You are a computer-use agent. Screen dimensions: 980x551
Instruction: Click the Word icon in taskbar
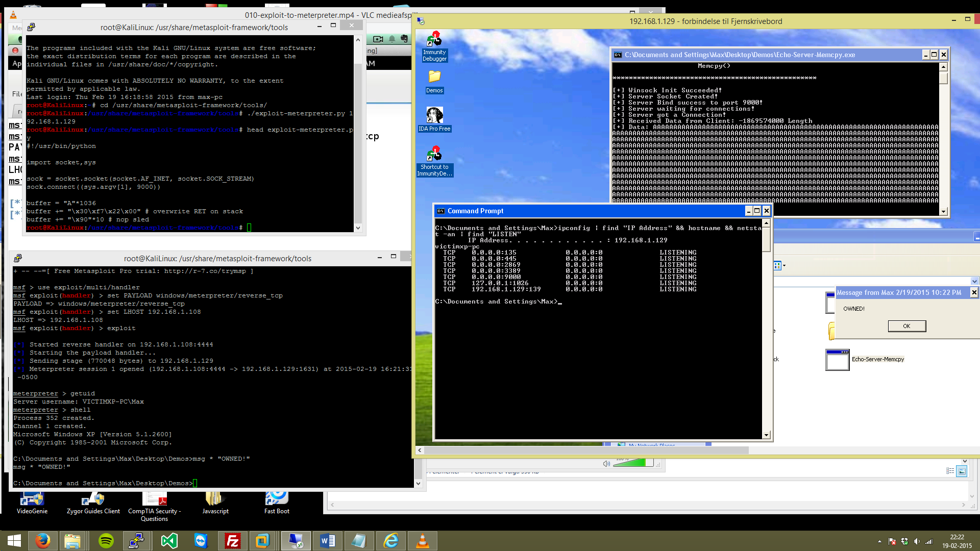point(328,541)
